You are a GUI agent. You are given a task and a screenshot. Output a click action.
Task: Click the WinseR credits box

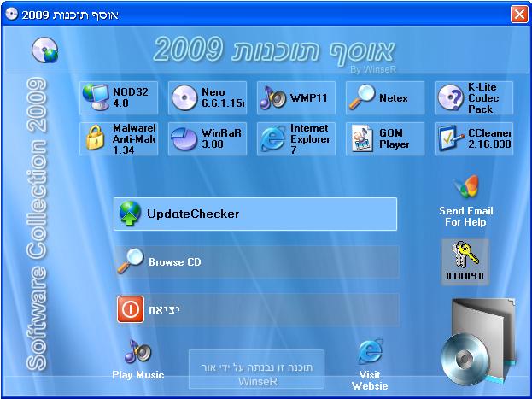point(256,369)
